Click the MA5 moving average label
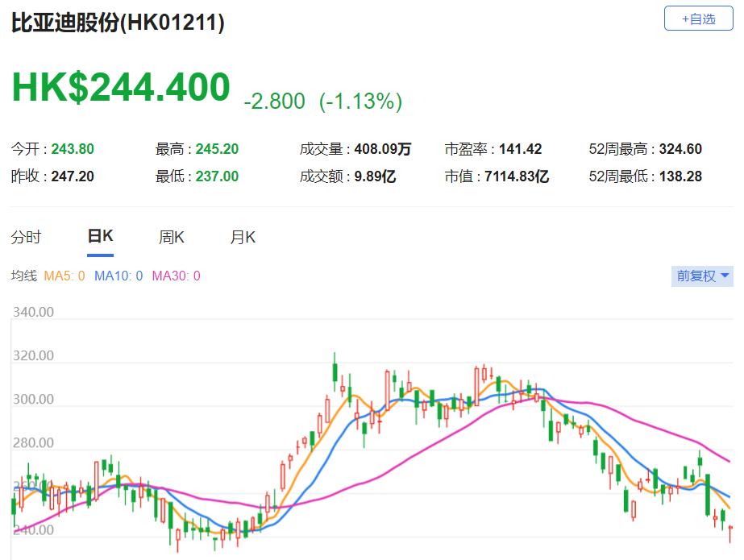 64,276
